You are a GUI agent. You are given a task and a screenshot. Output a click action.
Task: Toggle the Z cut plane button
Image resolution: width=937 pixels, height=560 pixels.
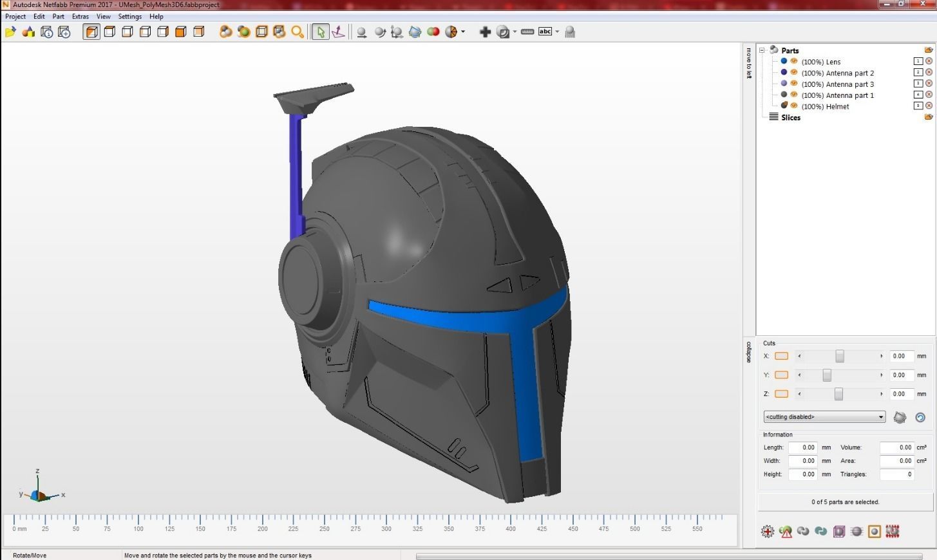[x=781, y=393]
